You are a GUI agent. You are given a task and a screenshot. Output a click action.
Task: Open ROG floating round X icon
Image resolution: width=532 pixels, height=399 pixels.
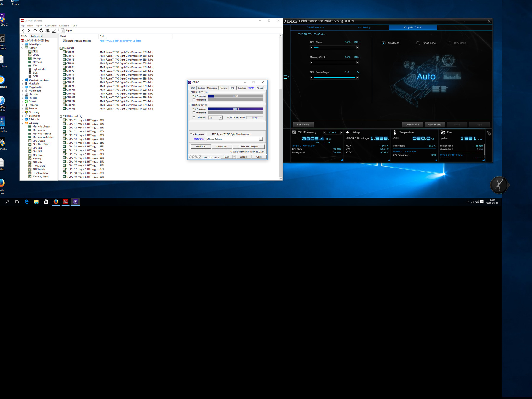pyautogui.click(x=499, y=185)
